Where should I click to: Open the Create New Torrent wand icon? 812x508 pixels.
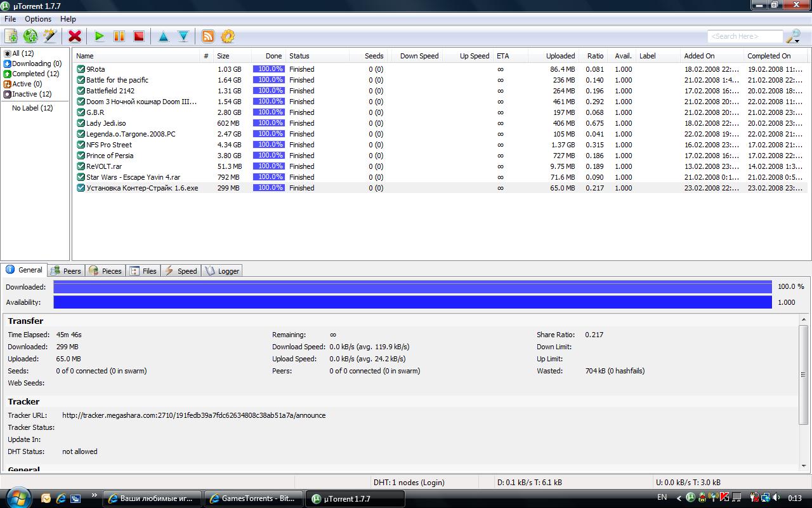(x=50, y=36)
